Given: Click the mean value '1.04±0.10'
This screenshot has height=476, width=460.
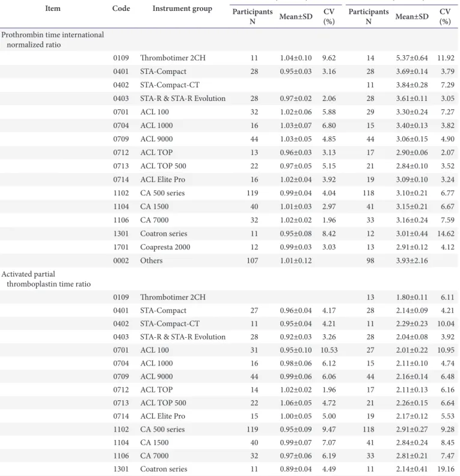Looking at the screenshot, I should [x=296, y=58].
